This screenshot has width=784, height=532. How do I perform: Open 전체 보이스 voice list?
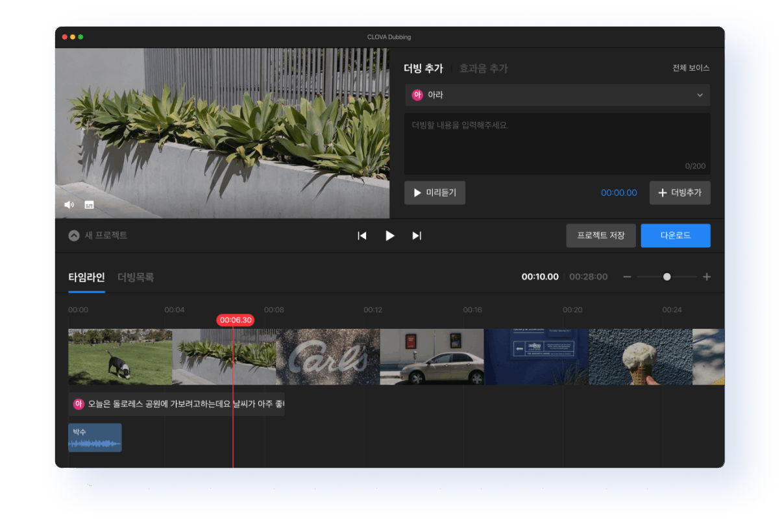point(691,68)
